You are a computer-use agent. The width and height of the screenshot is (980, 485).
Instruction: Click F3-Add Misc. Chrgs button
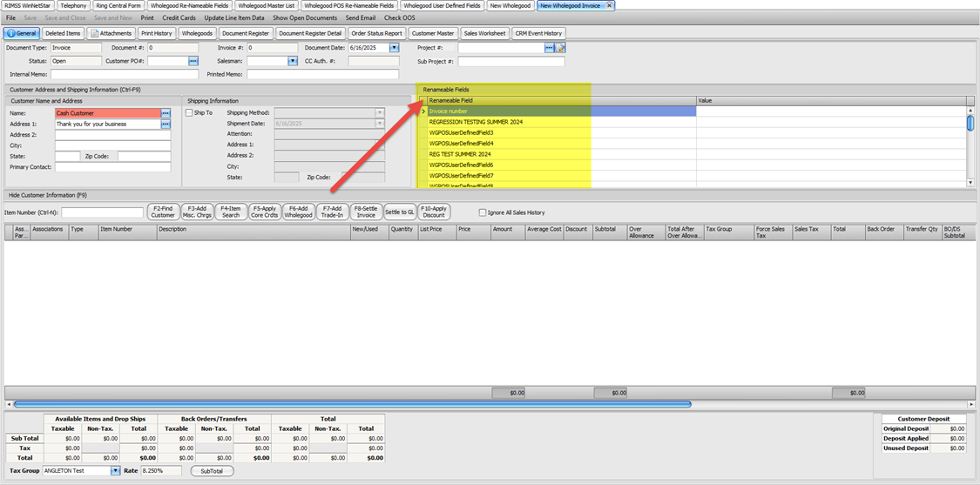[197, 212]
